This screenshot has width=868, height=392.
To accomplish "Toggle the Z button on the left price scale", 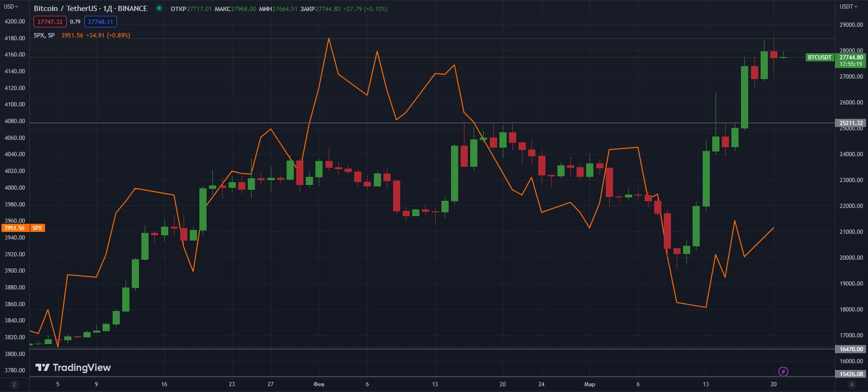I will pyautogui.click(x=14, y=384).
